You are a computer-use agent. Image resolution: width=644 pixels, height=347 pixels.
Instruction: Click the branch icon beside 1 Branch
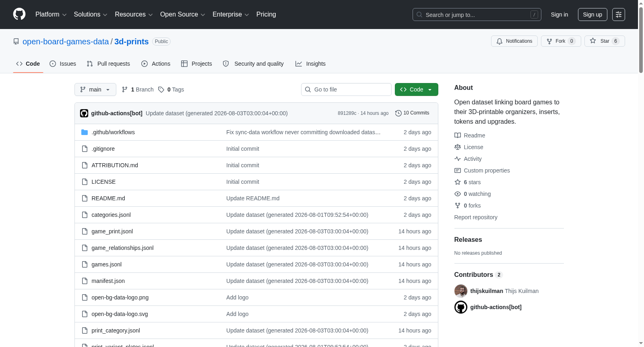point(125,89)
